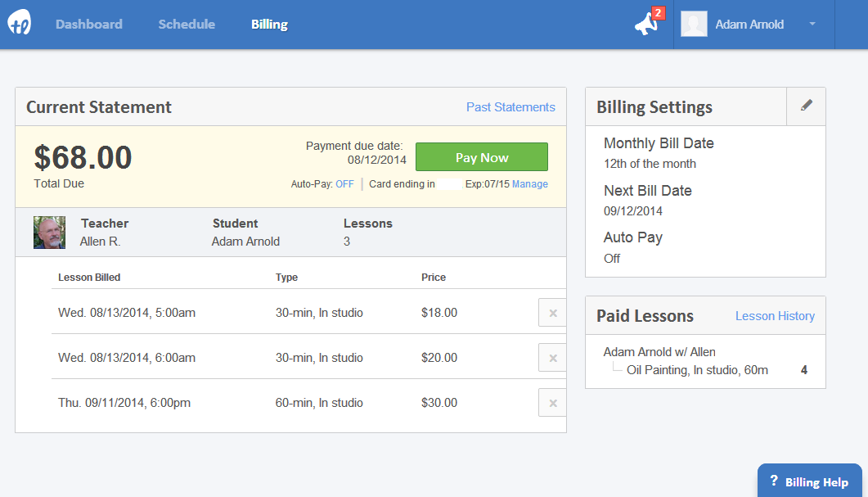Click the Next Bill Date 09/12/2014 value
Screen dimensions: 868x497
pyautogui.click(x=632, y=211)
